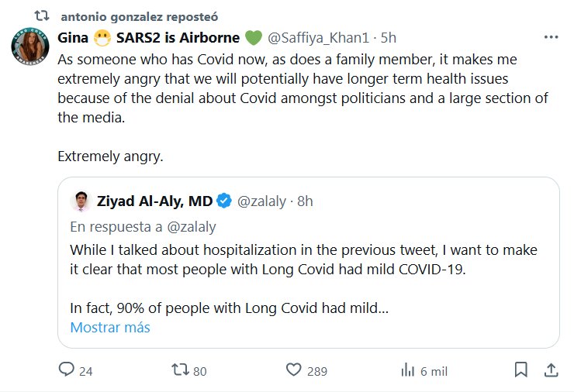The image size is (574, 392).
Task: Open view analytics bar chart icon
Action: coord(406,370)
